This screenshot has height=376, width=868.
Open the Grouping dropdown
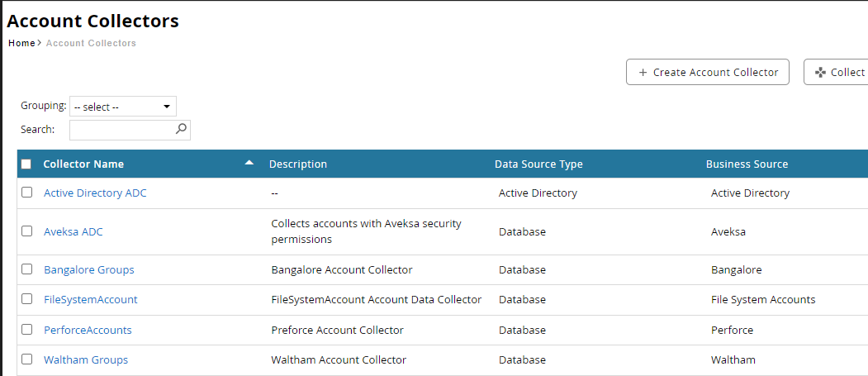click(123, 107)
